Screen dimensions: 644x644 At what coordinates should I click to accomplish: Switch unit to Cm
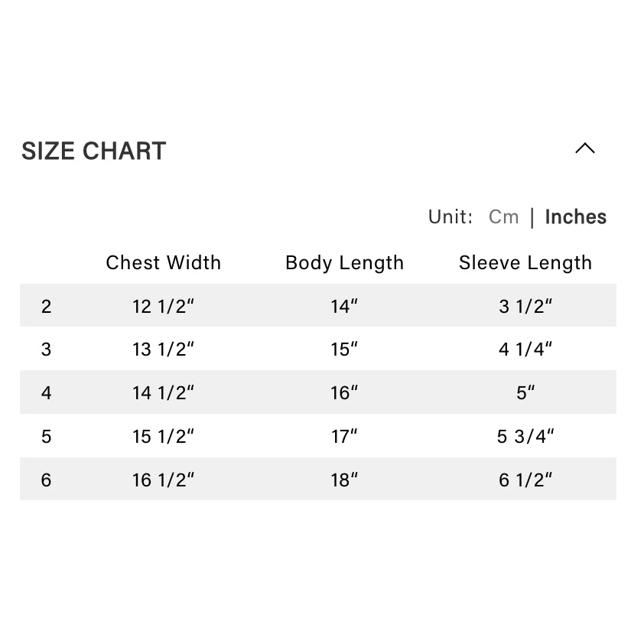click(x=503, y=217)
